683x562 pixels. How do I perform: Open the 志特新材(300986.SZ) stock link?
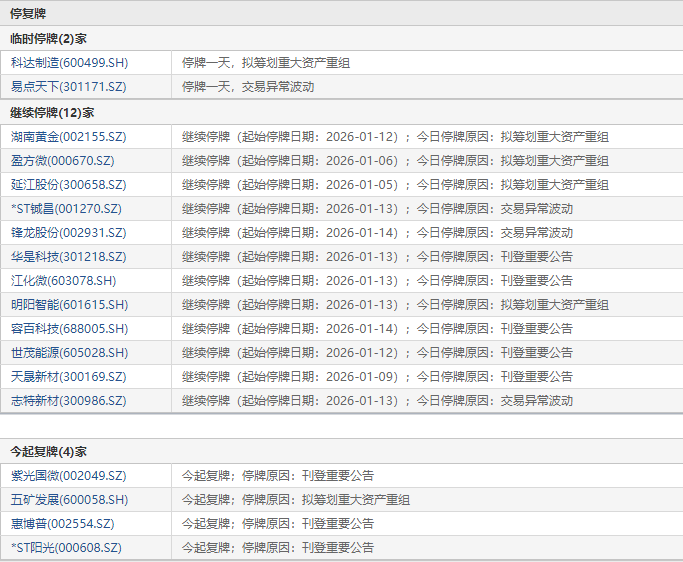(68, 400)
